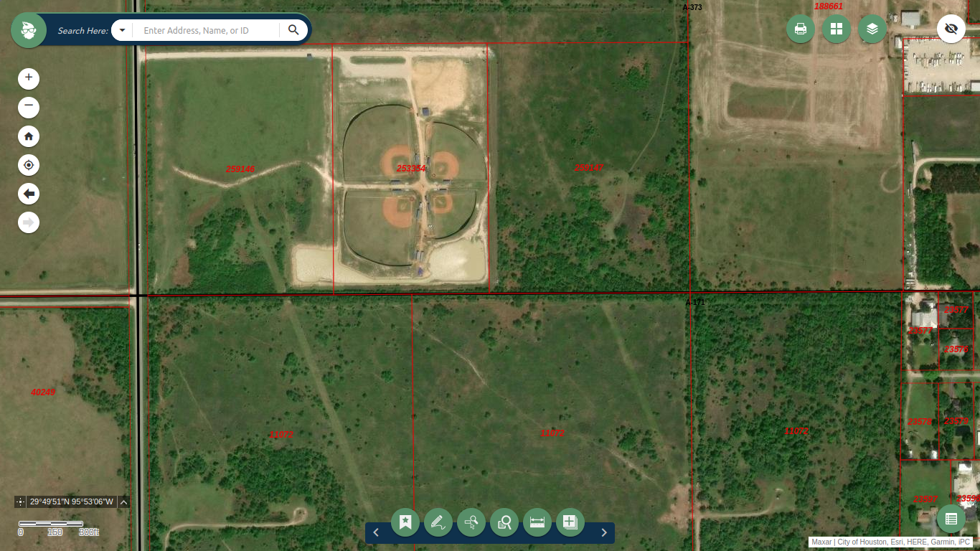Viewport: 980px width, 551px height.
Task: Click the A-171 abstract label
Action: coord(695,302)
